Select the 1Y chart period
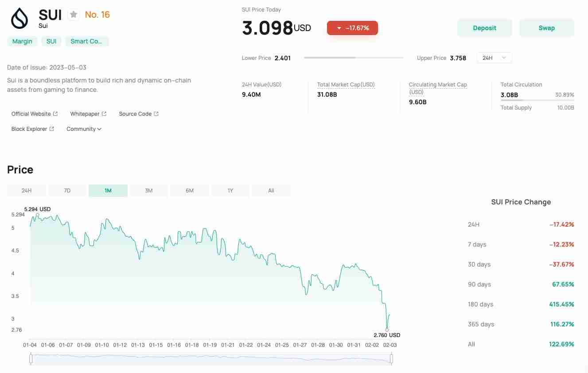 click(x=230, y=191)
